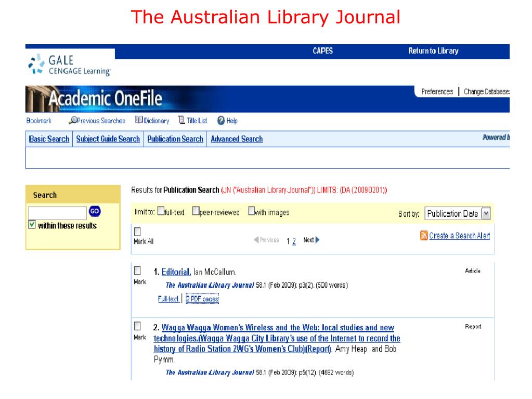Toggle the 'within these results' checkbox
Image resolution: width=532 pixels, height=399 pixels.
[x=32, y=225]
